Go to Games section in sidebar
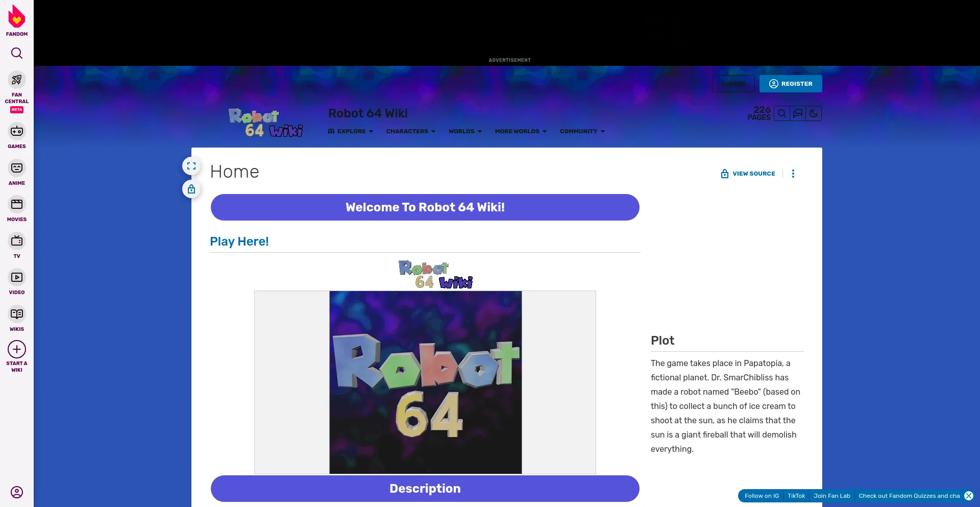The width and height of the screenshot is (980, 507). coord(17,136)
